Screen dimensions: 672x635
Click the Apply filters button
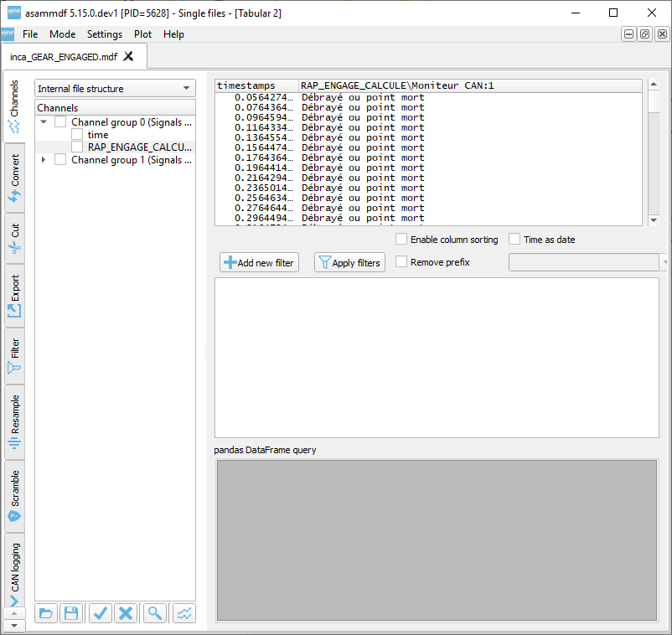tap(349, 261)
